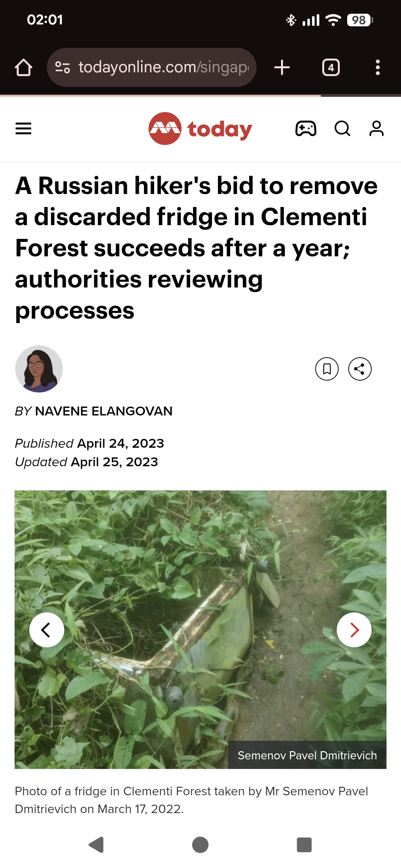
Task: Tap the TODAY logo
Action: coord(200,129)
